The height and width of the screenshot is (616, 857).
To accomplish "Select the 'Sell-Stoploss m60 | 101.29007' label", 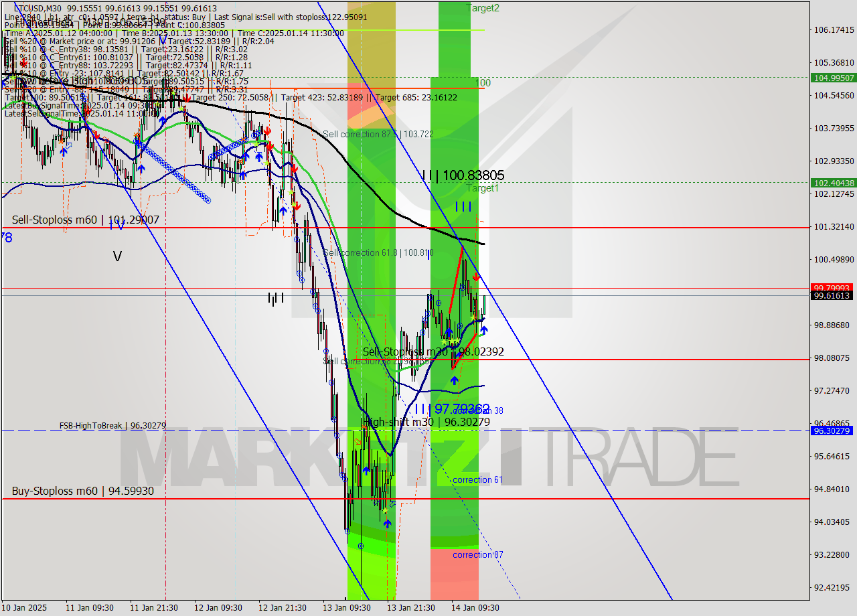I will (85, 220).
